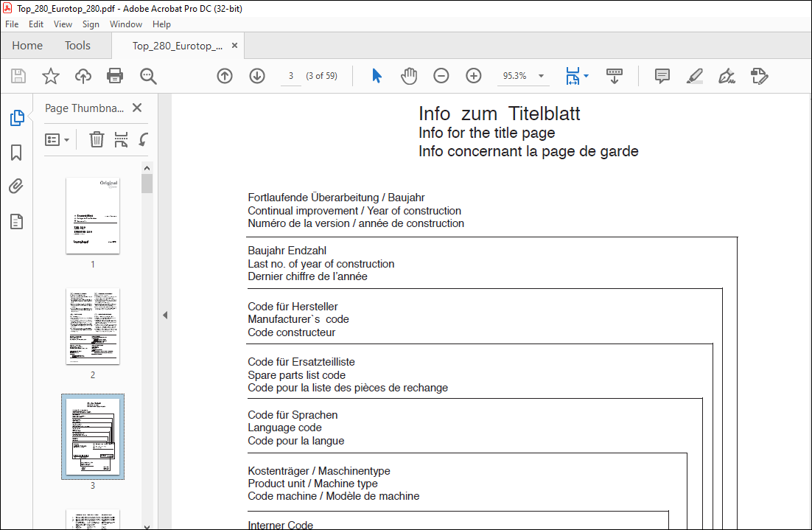Go to next page arrow

click(257, 76)
